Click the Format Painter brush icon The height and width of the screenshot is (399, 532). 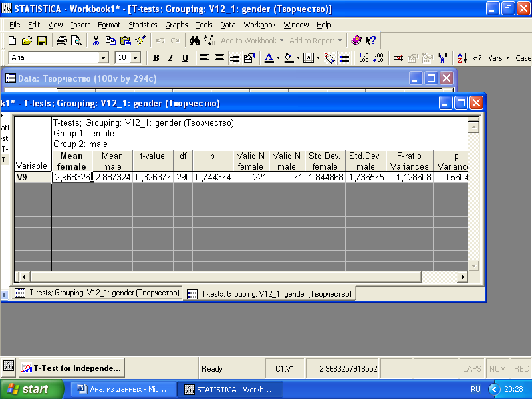(x=140, y=41)
